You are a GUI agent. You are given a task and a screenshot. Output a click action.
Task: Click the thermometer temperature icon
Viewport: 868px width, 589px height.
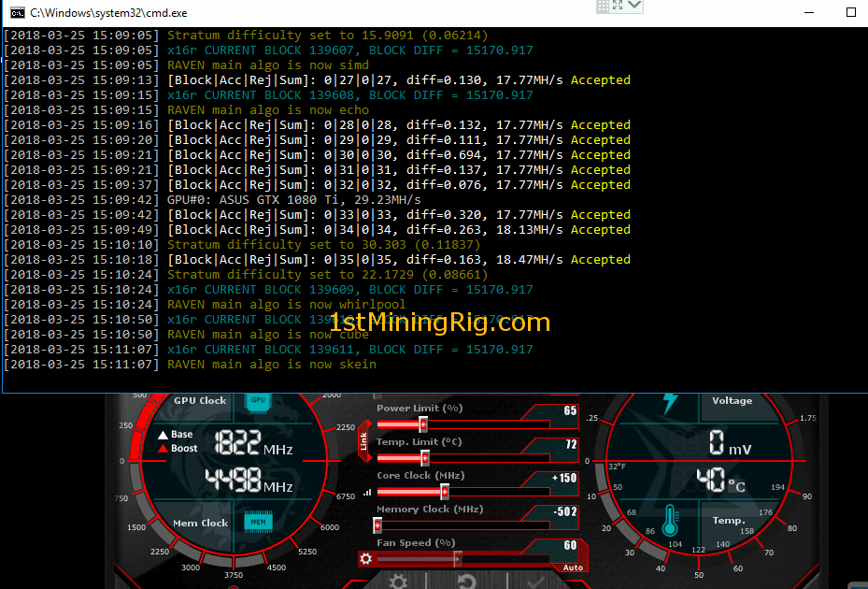(670, 521)
